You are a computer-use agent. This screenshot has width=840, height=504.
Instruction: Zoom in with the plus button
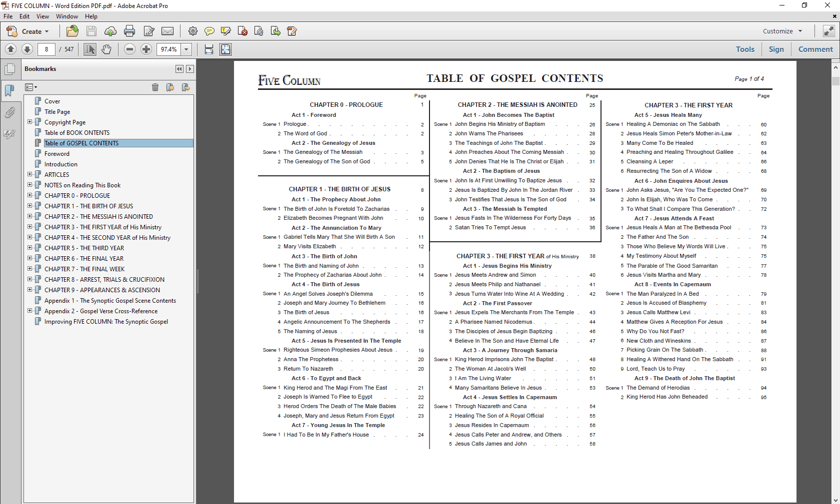tap(146, 49)
